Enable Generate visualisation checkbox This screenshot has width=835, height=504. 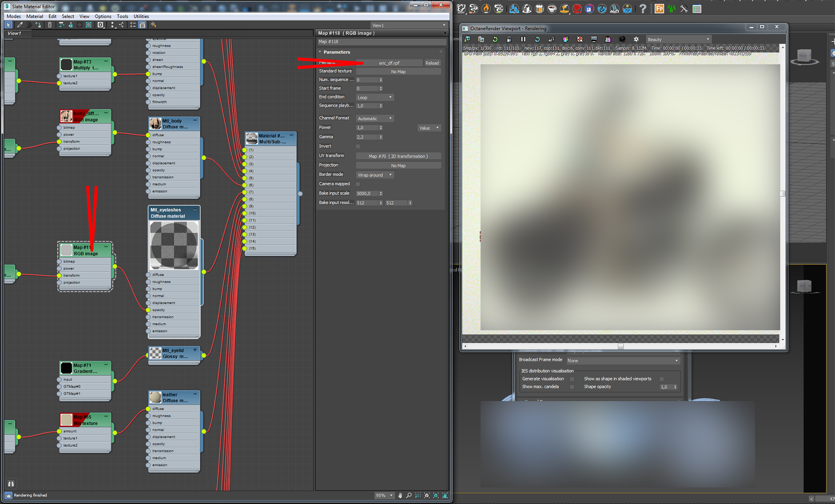point(572,379)
